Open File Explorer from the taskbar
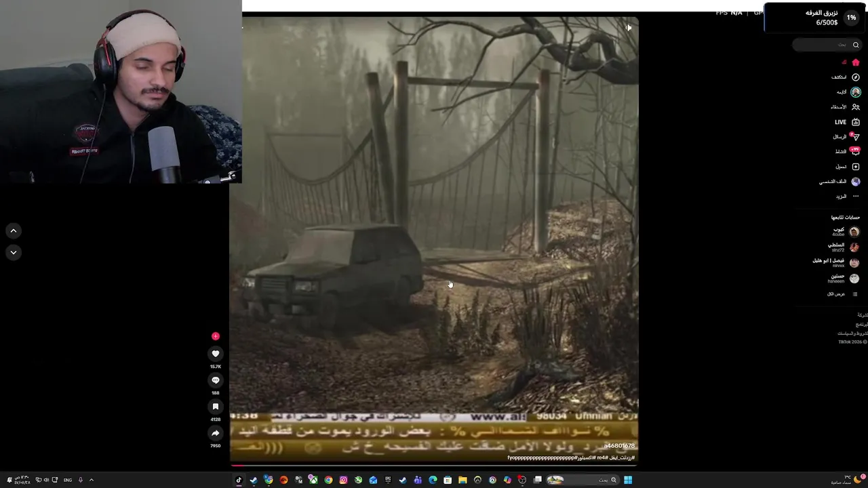The height and width of the screenshot is (488, 868). (463, 480)
